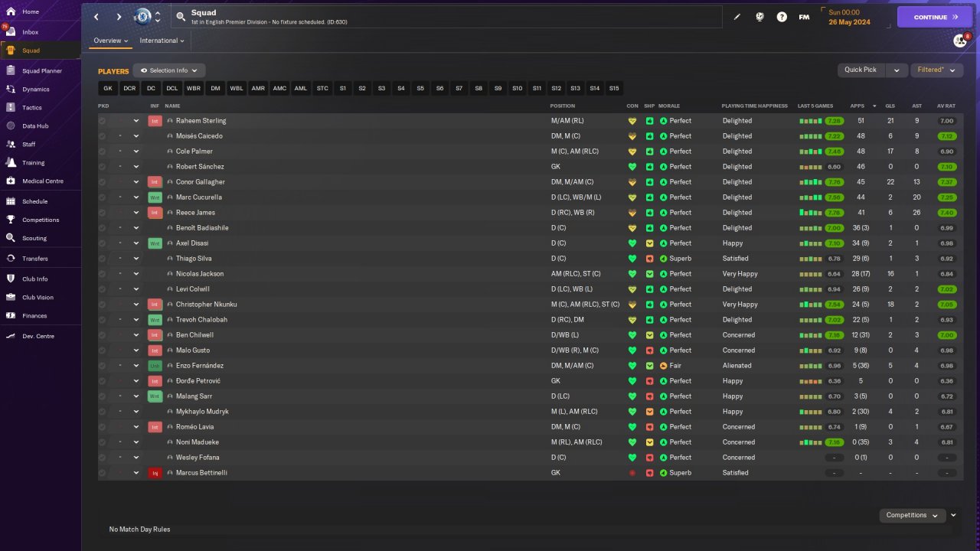Expand the row chevron for Ben Chilwell
This screenshot has width=980, height=551.
click(x=136, y=335)
